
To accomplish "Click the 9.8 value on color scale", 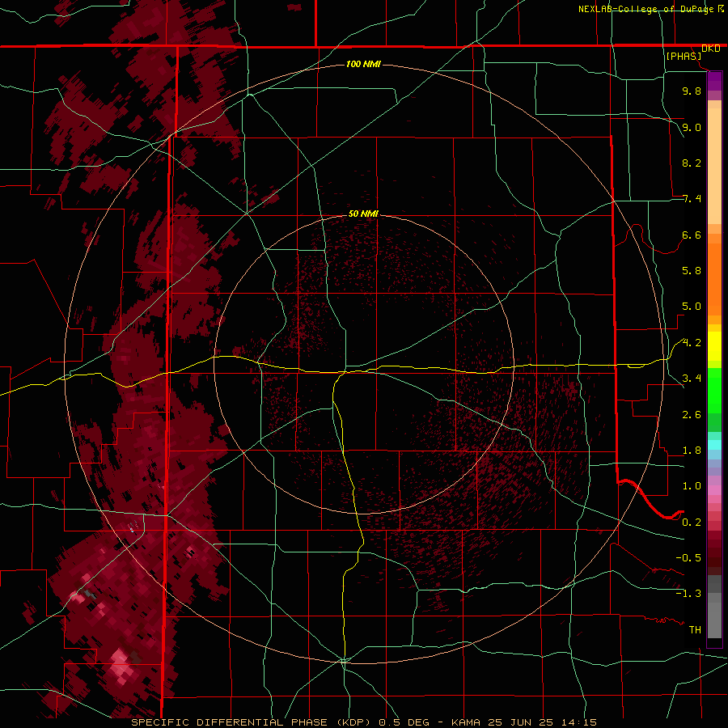I will coord(692,91).
